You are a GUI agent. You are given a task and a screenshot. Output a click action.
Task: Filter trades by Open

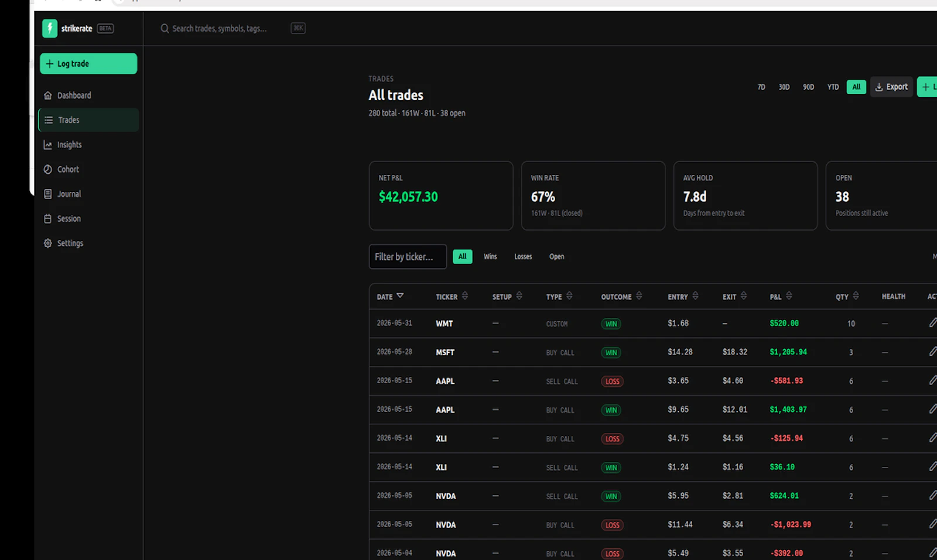pos(556,257)
